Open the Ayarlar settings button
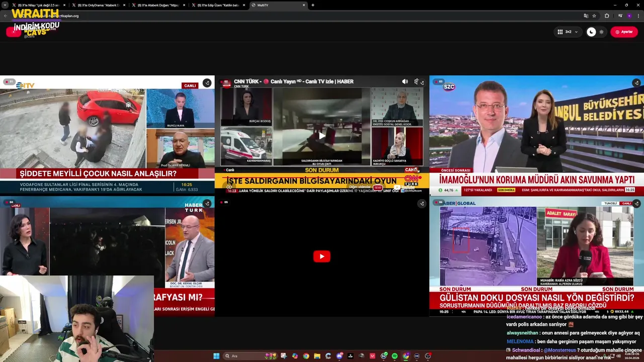Image resolution: width=644 pixels, height=362 pixels. [x=624, y=32]
